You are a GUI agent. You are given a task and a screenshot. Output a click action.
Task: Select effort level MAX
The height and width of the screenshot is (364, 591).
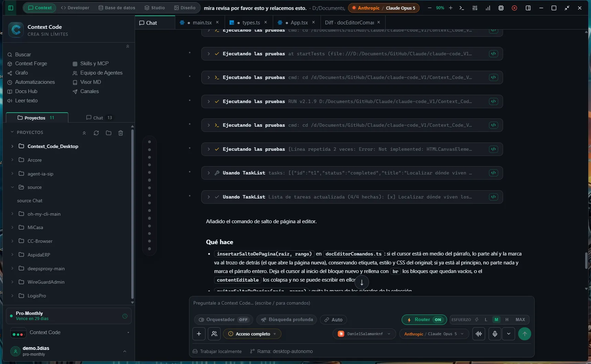520,320
